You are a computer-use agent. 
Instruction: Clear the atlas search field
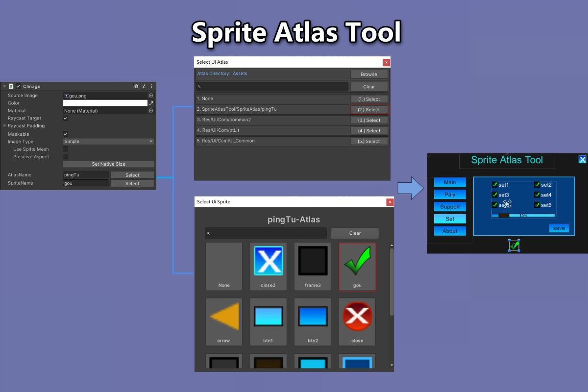pos(369,87)
